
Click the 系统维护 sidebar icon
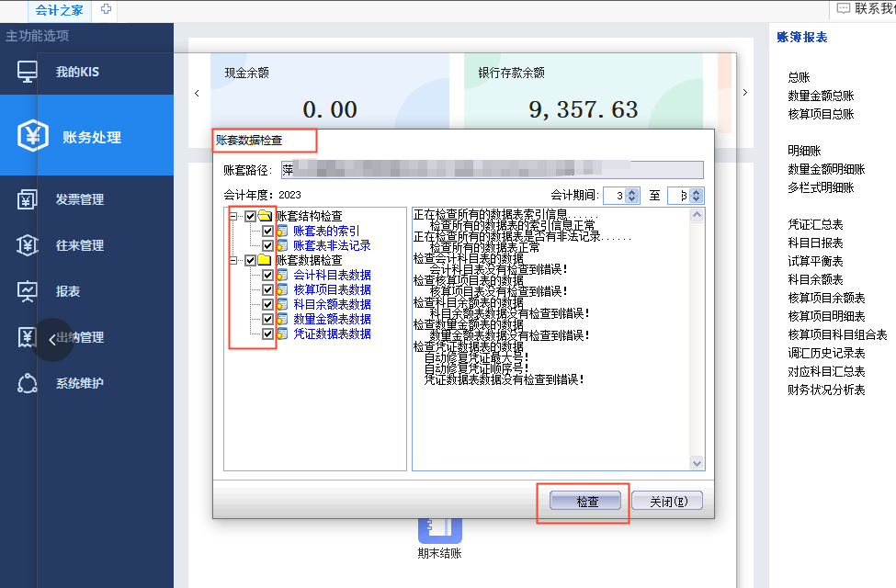coord(28,383)
